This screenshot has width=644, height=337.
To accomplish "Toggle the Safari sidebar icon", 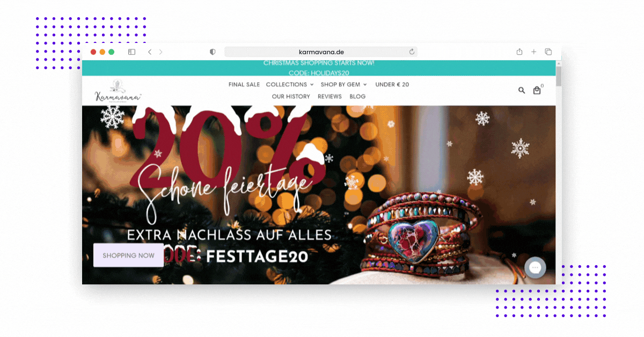I will pyautogui.click(x=131, y=52).
